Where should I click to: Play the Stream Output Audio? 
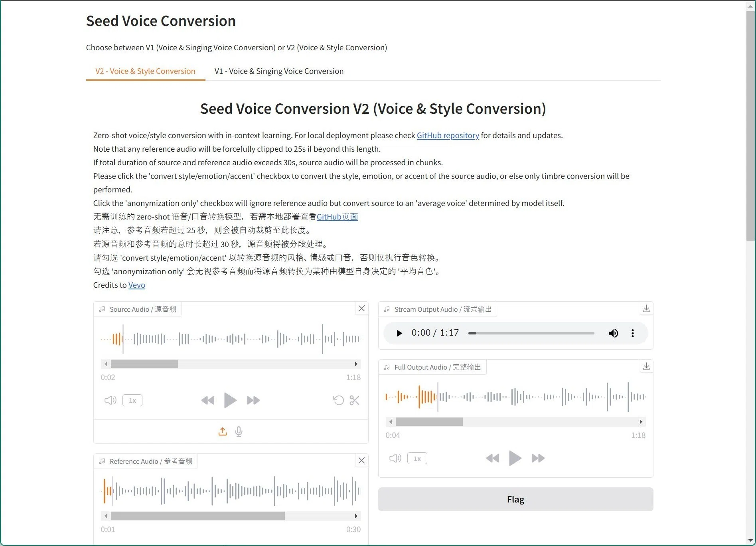coord(399,333)
